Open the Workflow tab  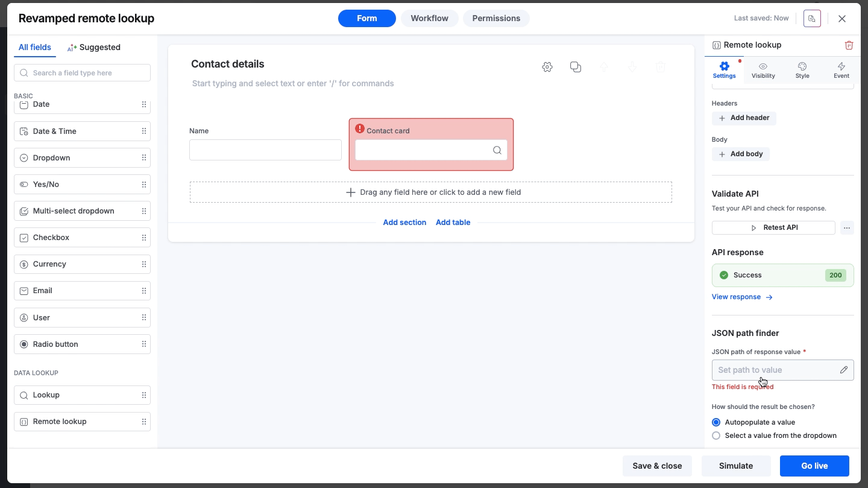pos(429,18)
